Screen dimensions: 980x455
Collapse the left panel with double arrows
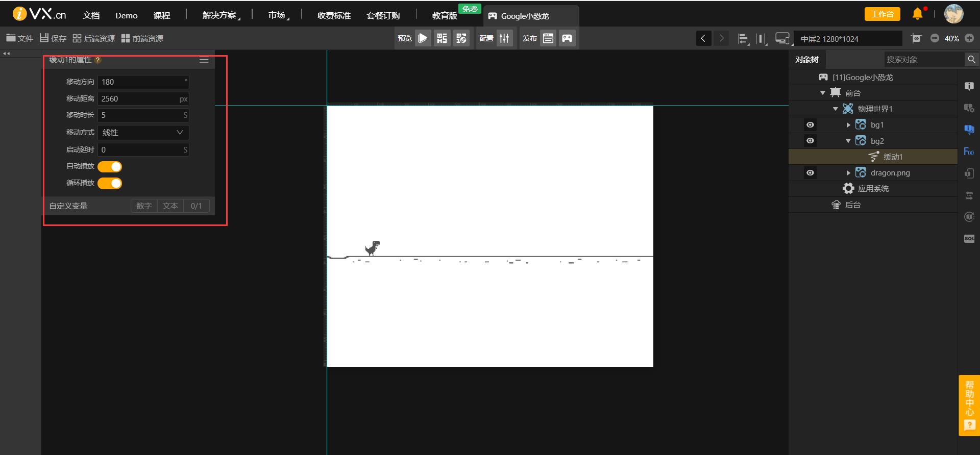(x=6, y=54)
